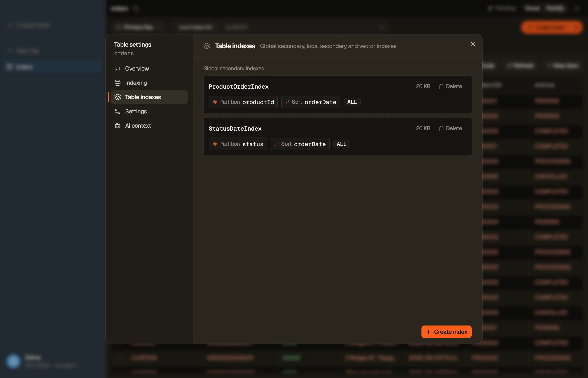Viewport: 588px width, 378px height.
Task: Click the 20 KB size of StatusDateIndex
Action: coord(423,128)
